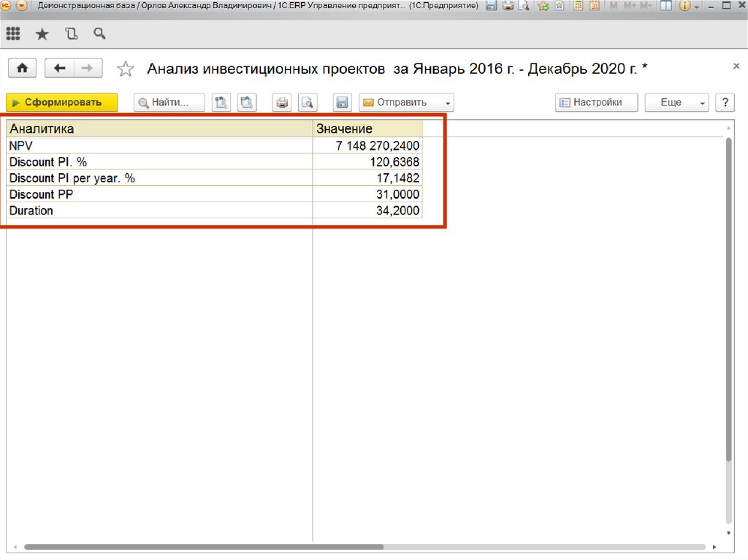Open the calendar from title bar
The image size is (748, 560).
(x=595, y=6)
